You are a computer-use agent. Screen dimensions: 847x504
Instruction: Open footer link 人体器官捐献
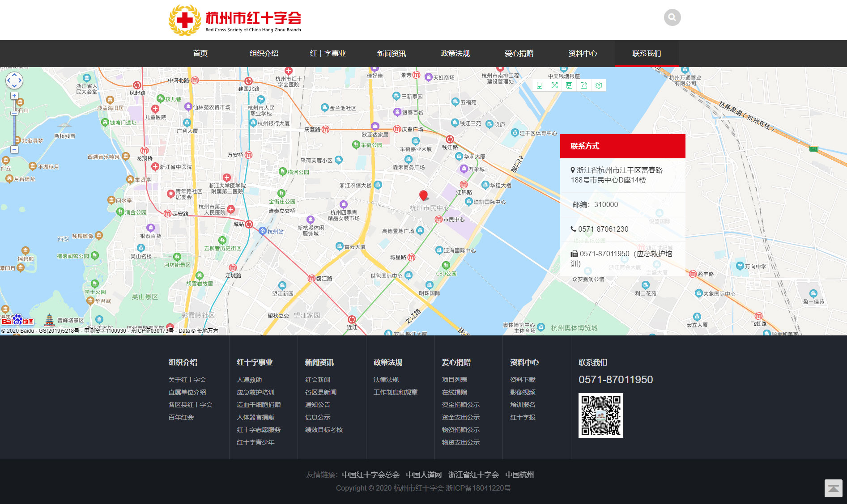(x=255, y=417)
